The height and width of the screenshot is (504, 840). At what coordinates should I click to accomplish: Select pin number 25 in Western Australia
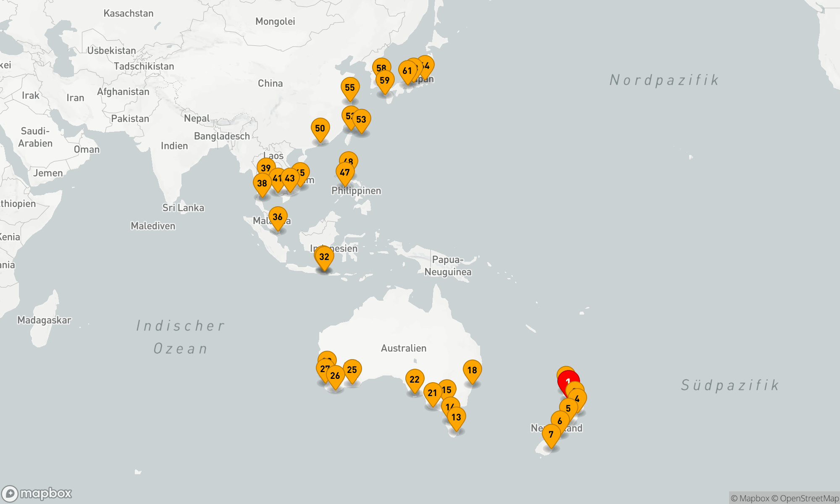click(352, 370)
